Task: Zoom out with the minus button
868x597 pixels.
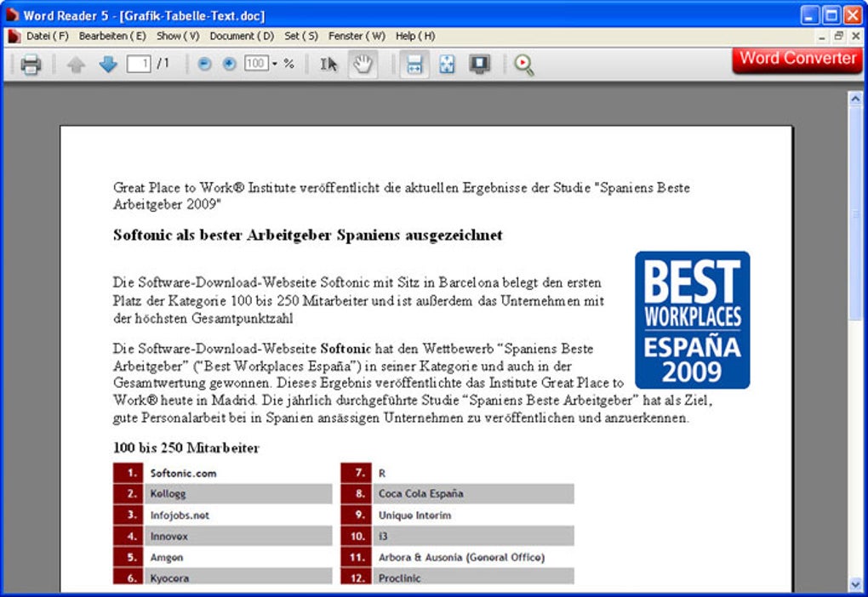Action: tap(204, 64)
